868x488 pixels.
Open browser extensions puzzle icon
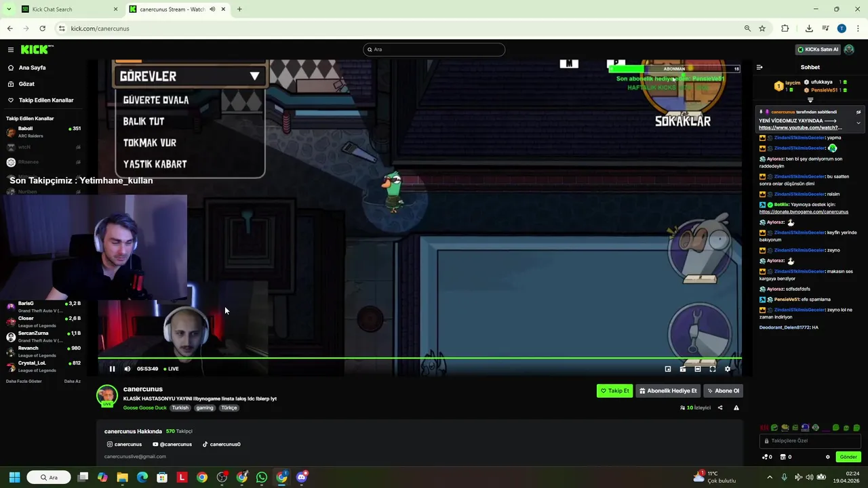(785, 28)
